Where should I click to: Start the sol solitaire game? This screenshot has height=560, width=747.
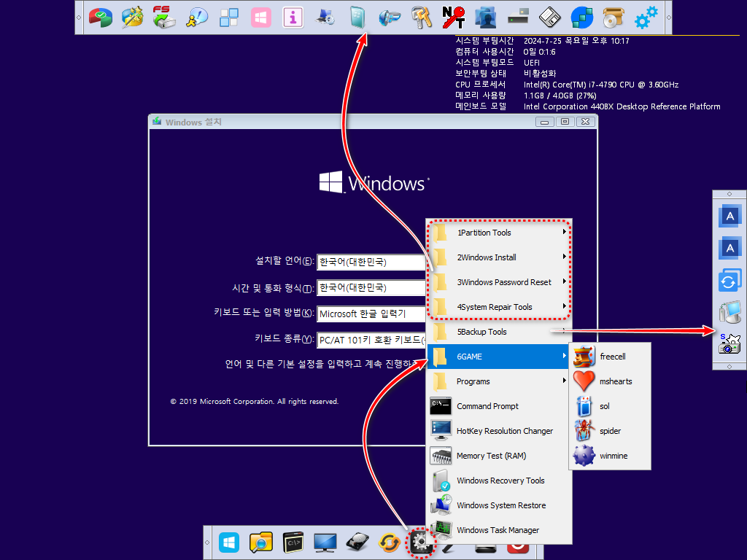click(610, 405)
